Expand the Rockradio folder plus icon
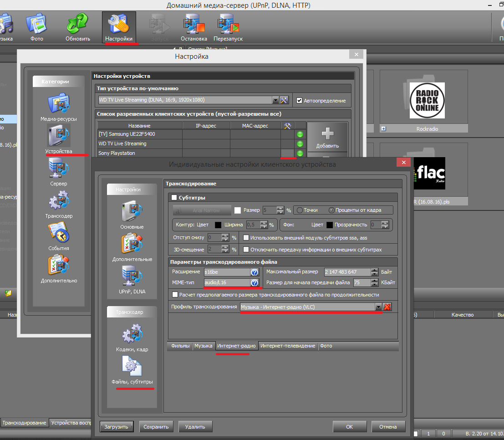Viewport: 504px width, 440px height. tap(383, 128)
